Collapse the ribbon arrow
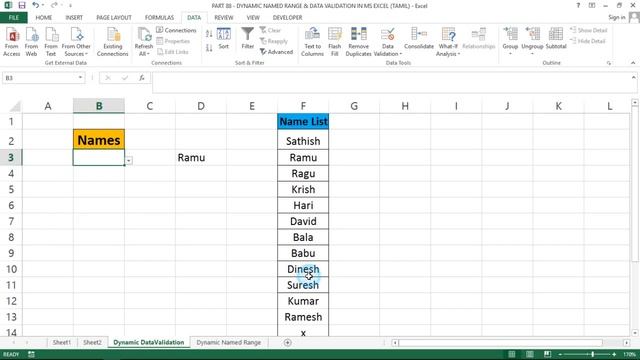This screenshot has height=360, width=640. pos(633,63)
